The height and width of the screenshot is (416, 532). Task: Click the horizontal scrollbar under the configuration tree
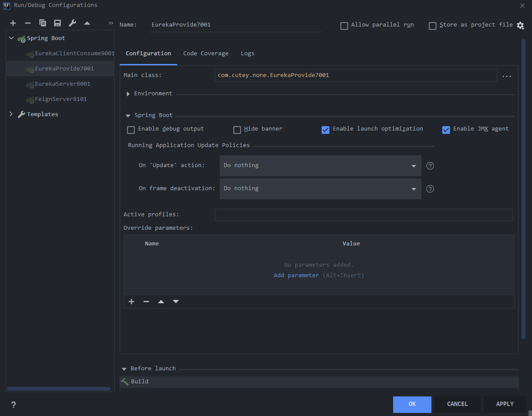[x=59, y=389]
